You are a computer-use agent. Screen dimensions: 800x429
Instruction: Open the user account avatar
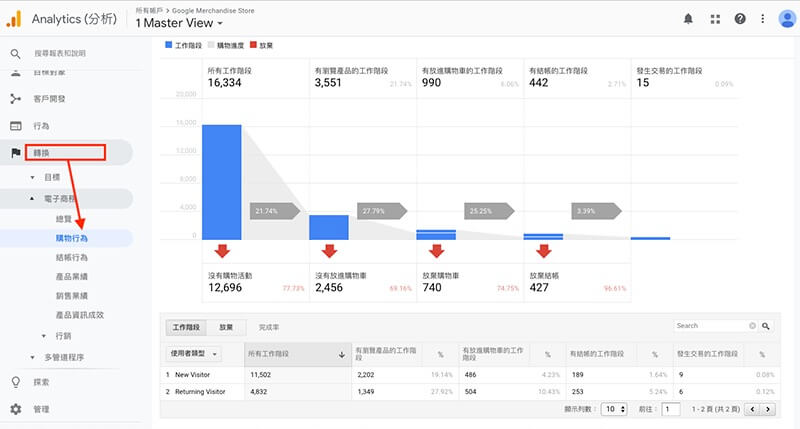pos(787,19)
